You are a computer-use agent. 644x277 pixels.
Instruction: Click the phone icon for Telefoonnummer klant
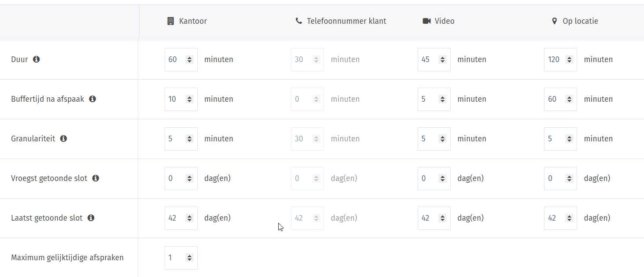point(299,21)
